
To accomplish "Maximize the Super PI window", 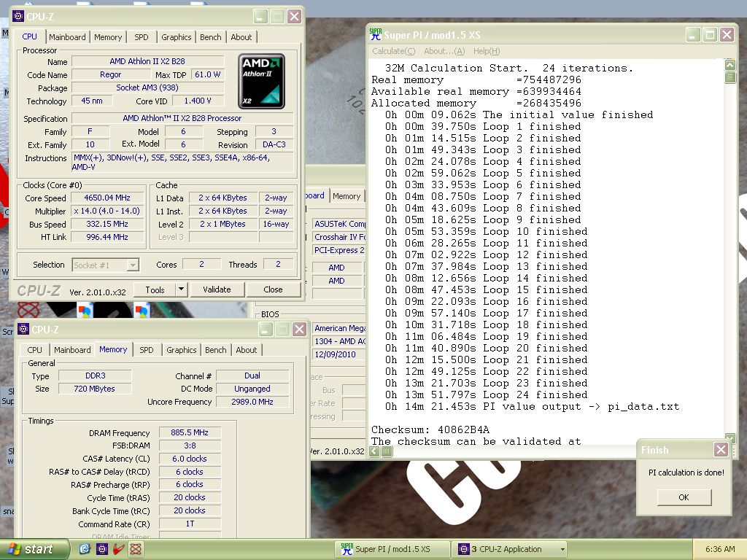I will click(x=710, y=34).
